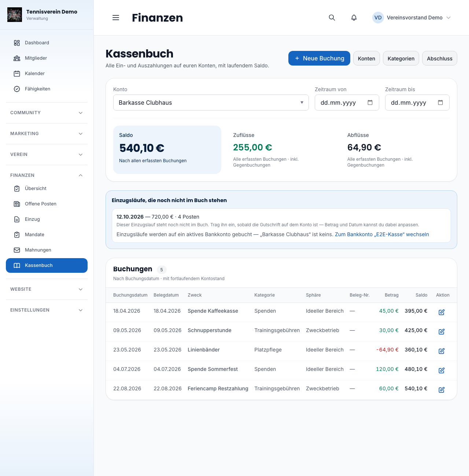
Task: Navigate to Einzug in sidebar
Action: 47,219
